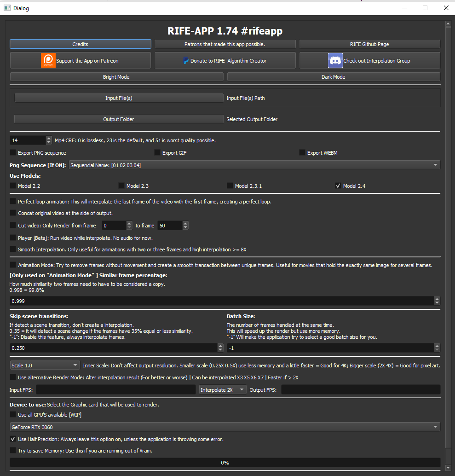Check the Model 2.3.1 checkbox
This screenshot has width=455, height=476.
point(230,186)
